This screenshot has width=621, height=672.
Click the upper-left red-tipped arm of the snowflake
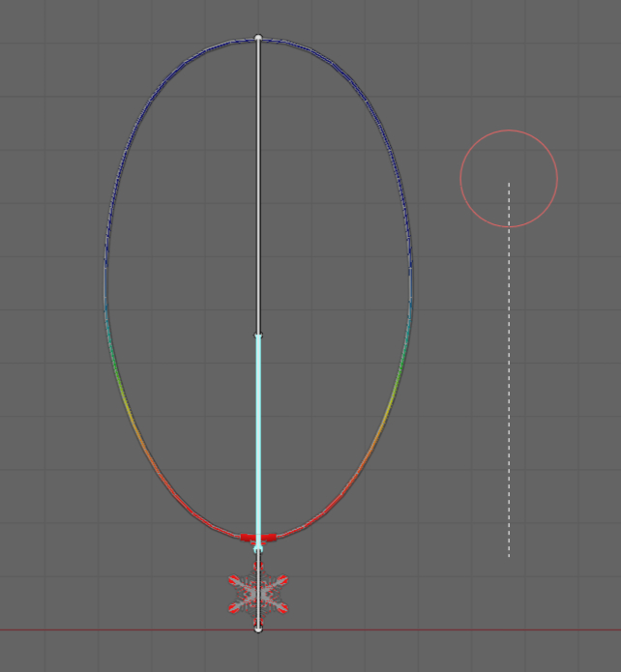click(x=237, y=580)
